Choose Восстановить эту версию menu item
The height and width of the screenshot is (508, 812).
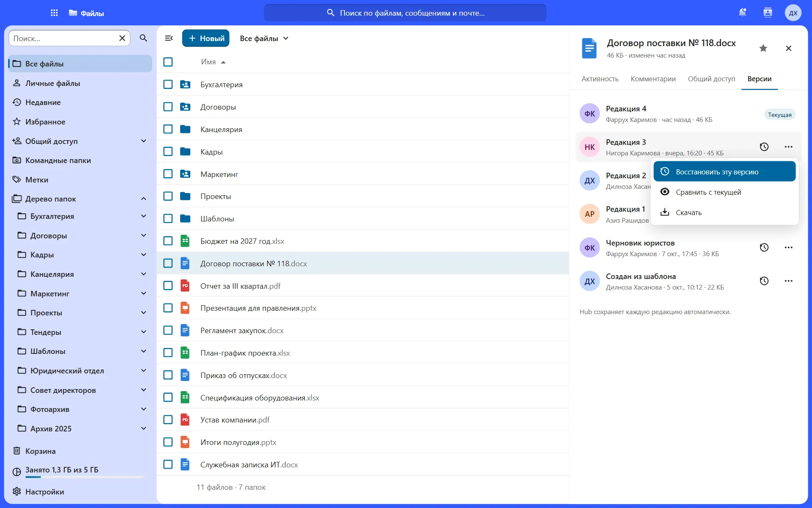click(724, 171)
